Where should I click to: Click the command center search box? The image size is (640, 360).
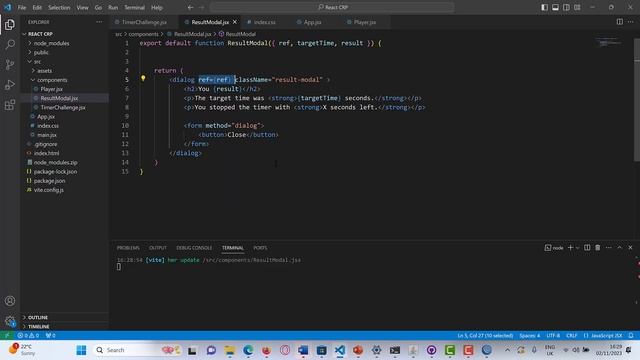click(332, 7)
